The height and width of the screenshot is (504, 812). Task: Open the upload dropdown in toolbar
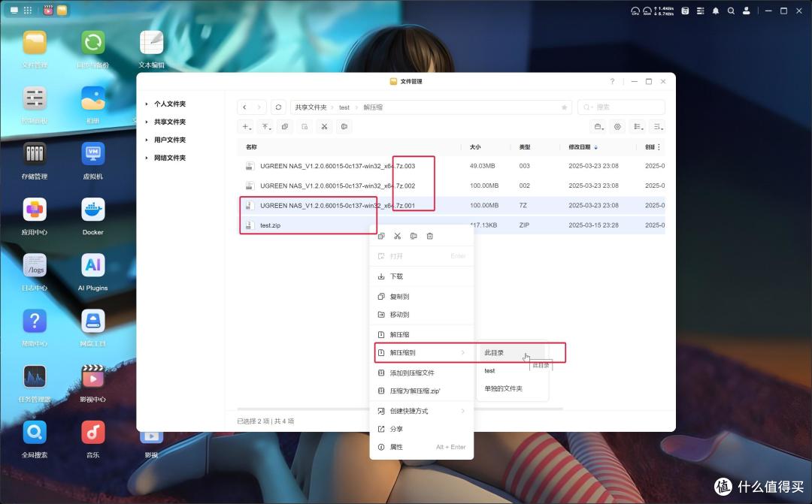(x=266, y=127)
